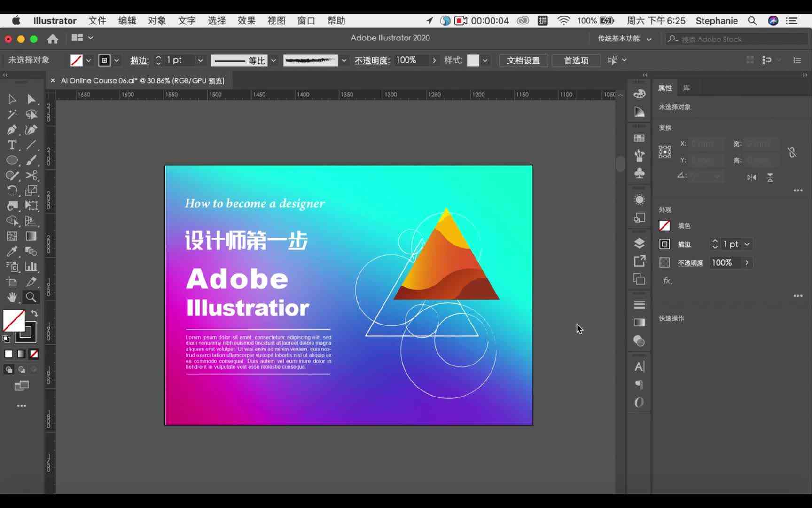Set paint mode to Color
Viewport: 812px width, 508px height.
coord(8,354)
